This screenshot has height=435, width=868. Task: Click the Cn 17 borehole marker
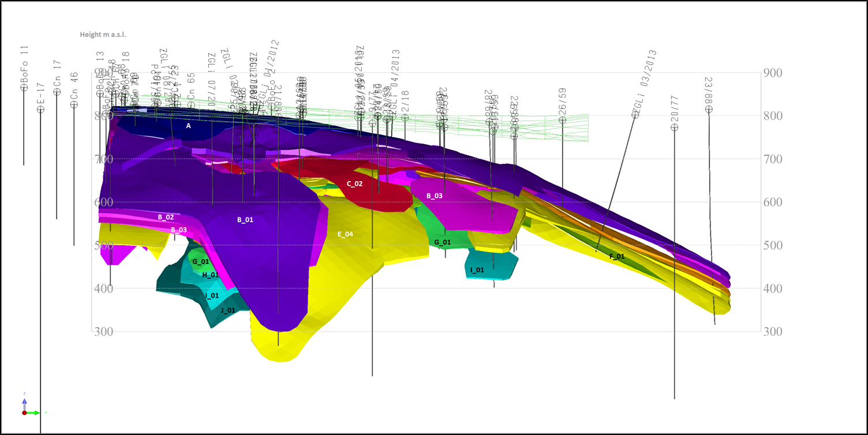pos(57,92)
